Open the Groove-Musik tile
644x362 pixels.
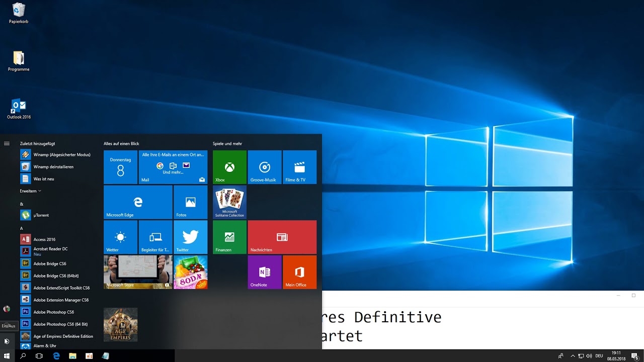click(x=265, y=167)
